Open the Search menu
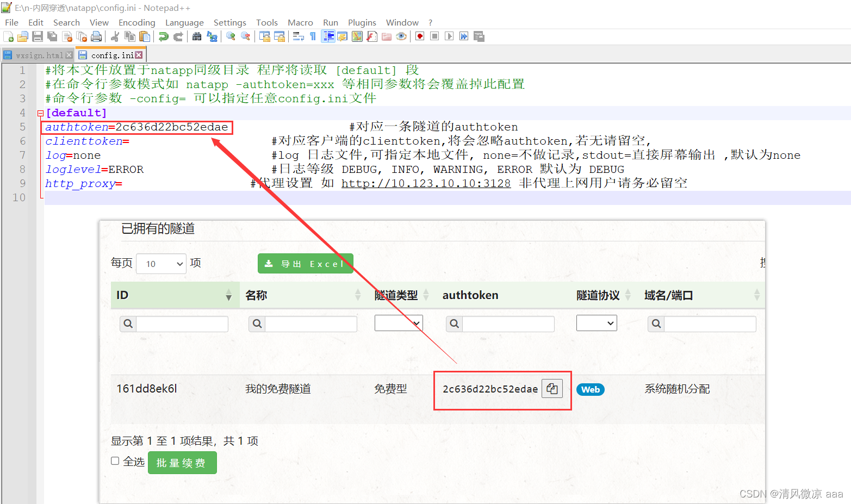The image size is (851, 504). [x=66, y=22]
